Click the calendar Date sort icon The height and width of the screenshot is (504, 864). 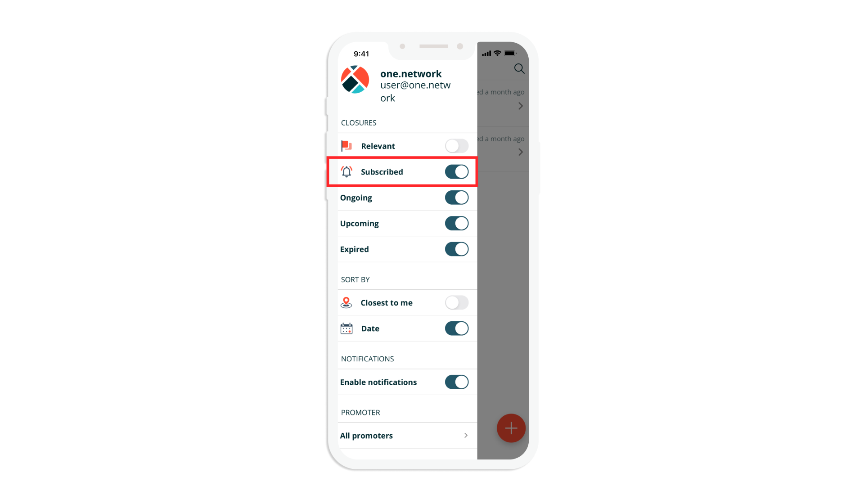[x=347, y=328]
